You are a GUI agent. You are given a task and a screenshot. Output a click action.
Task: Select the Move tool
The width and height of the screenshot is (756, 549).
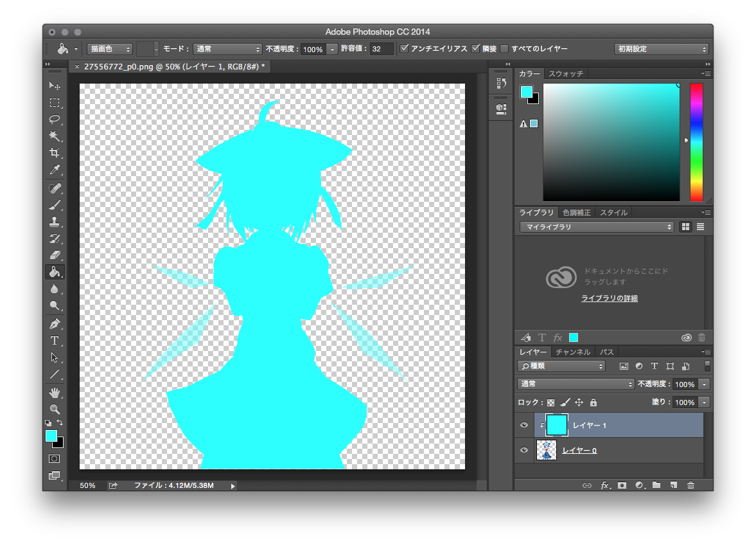tap(55, 86)
